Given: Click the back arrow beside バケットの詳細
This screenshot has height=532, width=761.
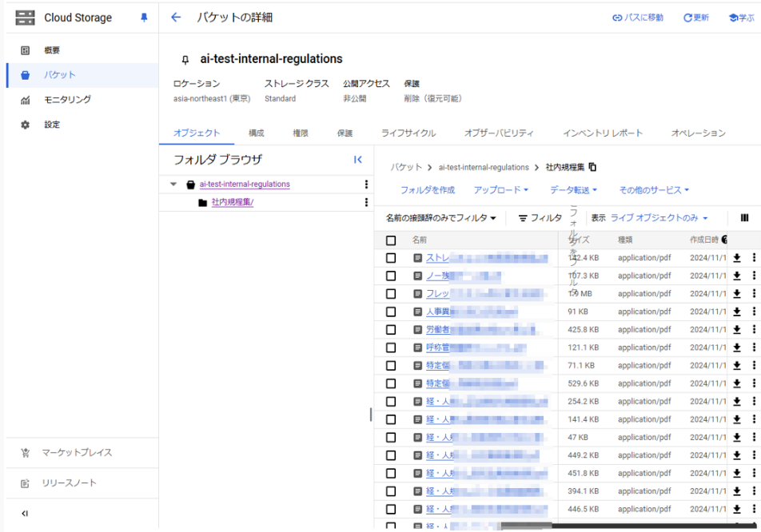Looking at the screenshot, I should pos(177,18).
